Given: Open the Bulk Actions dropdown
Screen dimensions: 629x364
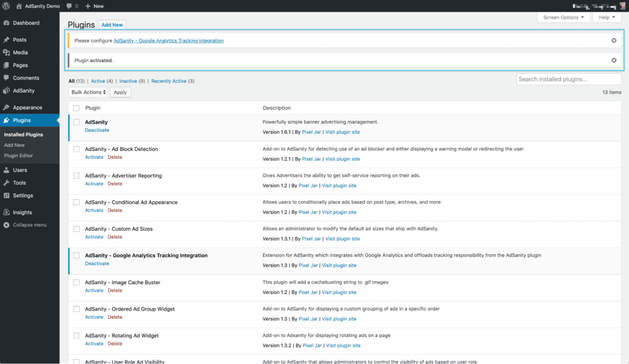Looking at the screenshot, I should click(x=87, y=92).
